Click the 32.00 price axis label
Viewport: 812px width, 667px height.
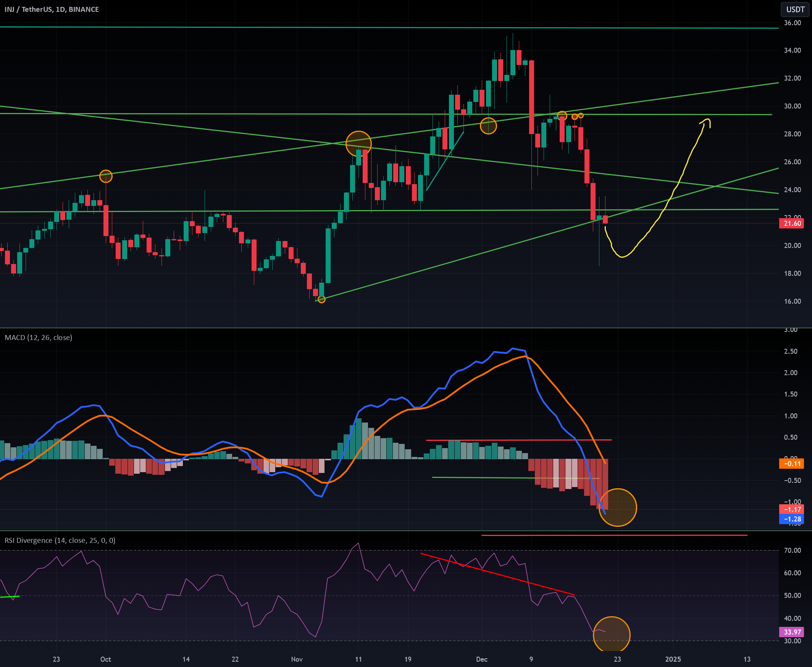[x=793, y=78]
